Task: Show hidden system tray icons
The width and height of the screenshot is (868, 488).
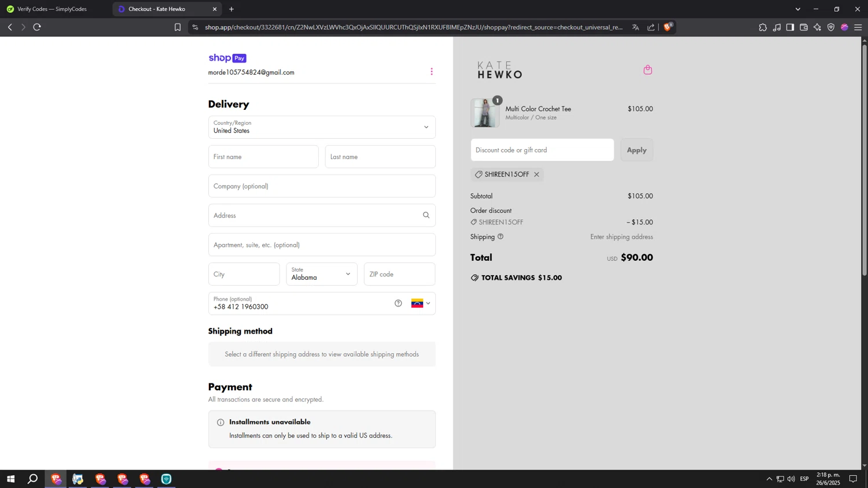Action: 769,479
